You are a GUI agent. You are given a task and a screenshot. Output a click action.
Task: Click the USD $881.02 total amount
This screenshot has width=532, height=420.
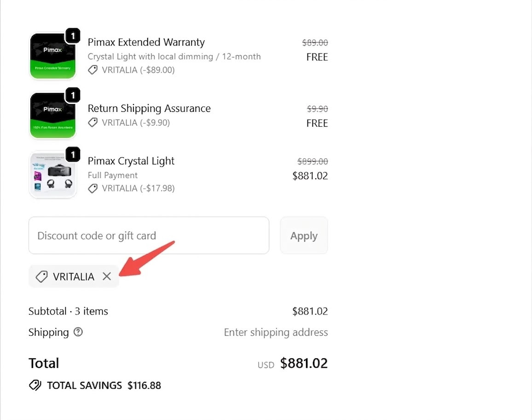pyautogui.click(x=304, y=363)
